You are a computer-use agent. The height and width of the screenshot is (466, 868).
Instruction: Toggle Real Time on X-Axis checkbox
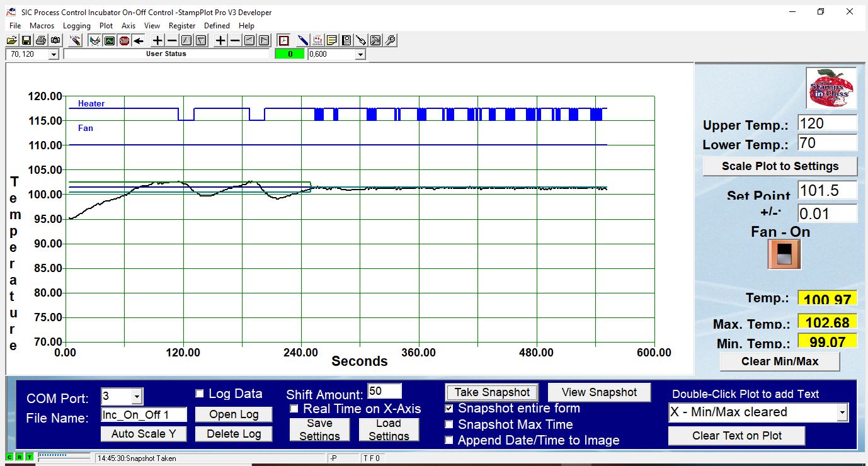coord(294,409)
